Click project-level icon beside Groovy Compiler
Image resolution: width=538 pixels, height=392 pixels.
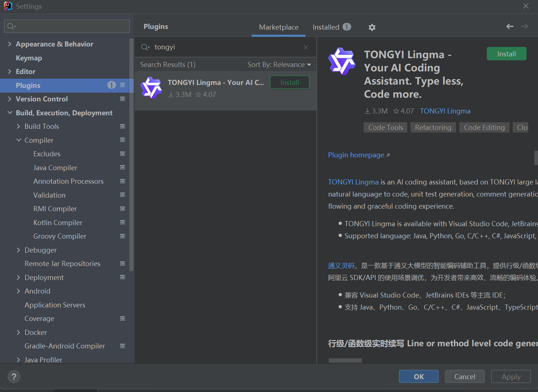pyautogui.click(x=123, y=236)
